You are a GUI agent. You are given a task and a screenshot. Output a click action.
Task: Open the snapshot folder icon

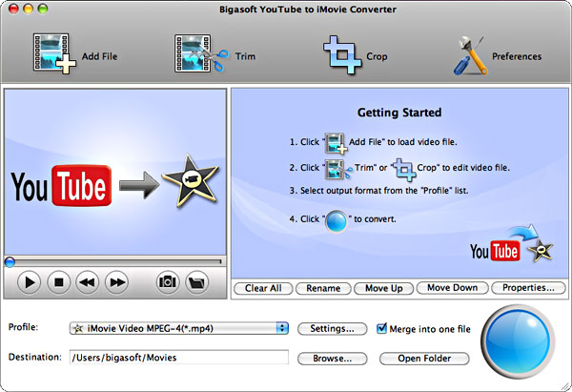point(196,282)
